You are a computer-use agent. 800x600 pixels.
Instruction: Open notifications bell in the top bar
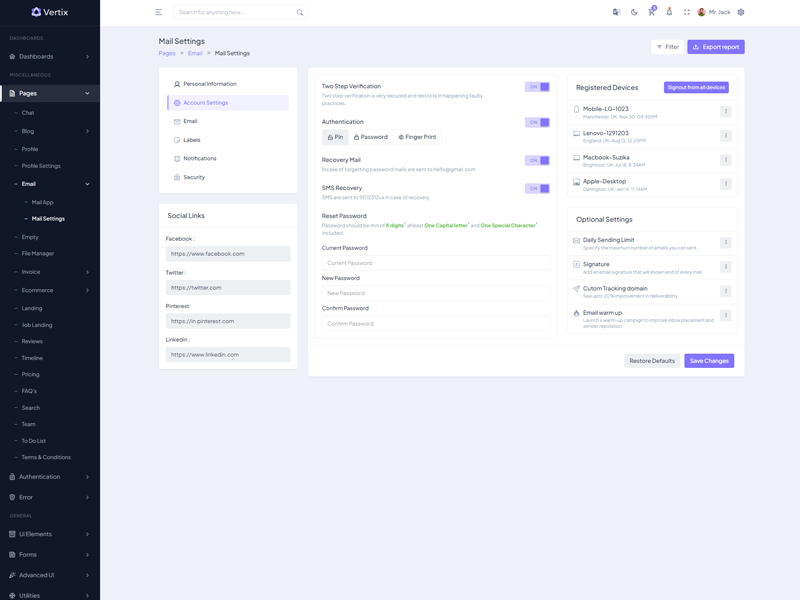point(669,13)
